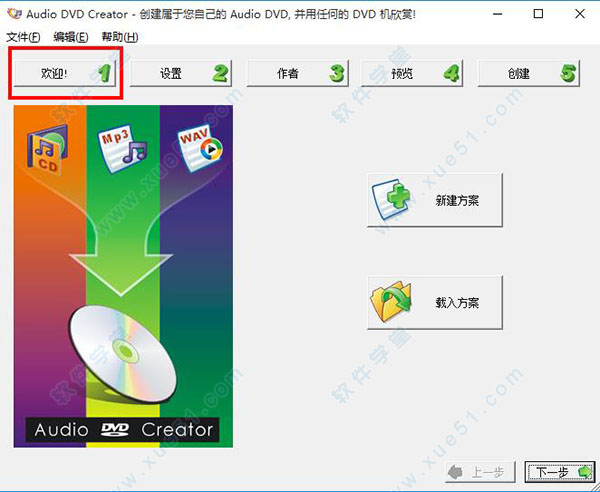This screenshot has height=492, width=600.
Task: Switch to the 作者 step 3 tab
Action: [x=298, y=74]
